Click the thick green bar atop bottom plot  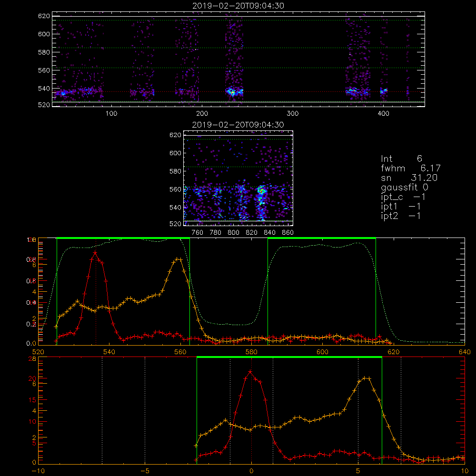(x=289, y=357)
